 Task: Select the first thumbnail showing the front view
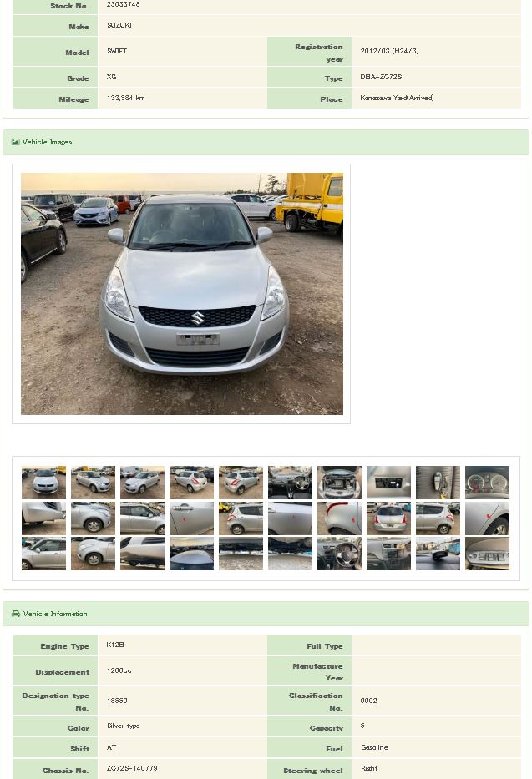(x=43, y=483)
